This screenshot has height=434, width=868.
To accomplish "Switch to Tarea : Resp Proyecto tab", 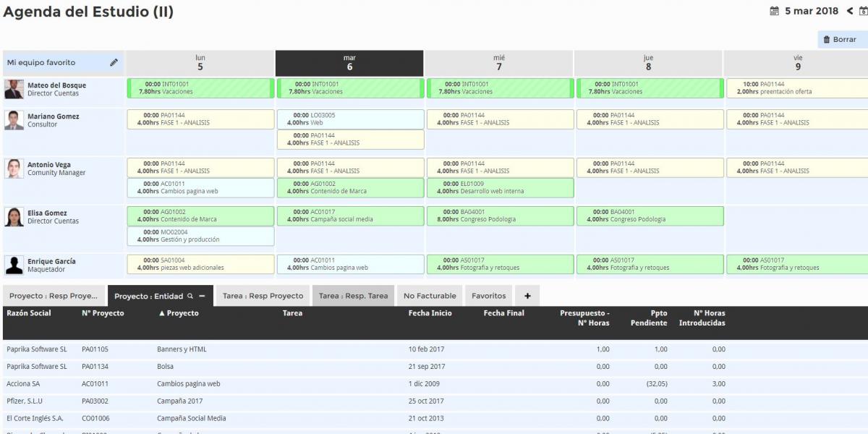I will pyautogui.click(x=263, y=296).
